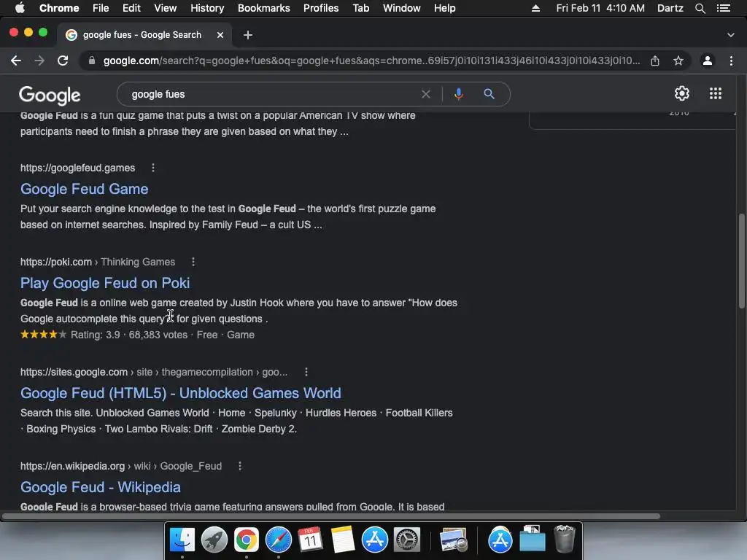This screenshot has width=747, height=560.
Task: Open Trash from the Dock
Action: coord(565,539)
